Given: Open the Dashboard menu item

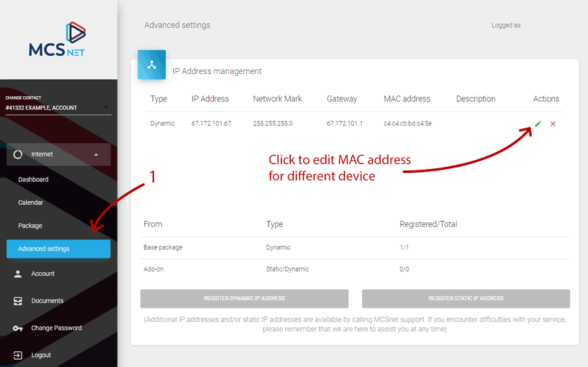Looking at the screenshot, I should click(x=33, y=179).
